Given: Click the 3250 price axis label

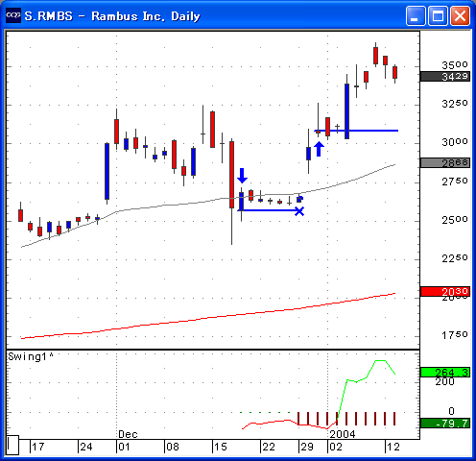Looking at the screenshot, I should tap(455, 104).
